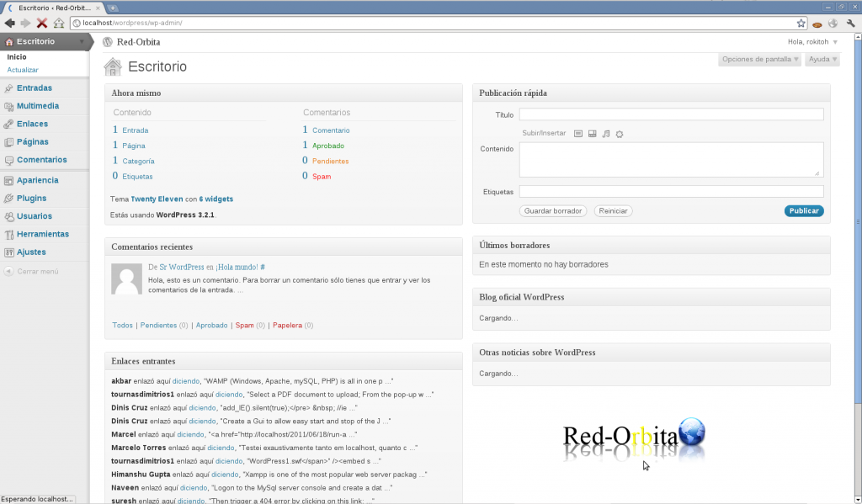Insert image via Subir/Insertar icon
The image size is (862, 504).
(x=578, y=134)
